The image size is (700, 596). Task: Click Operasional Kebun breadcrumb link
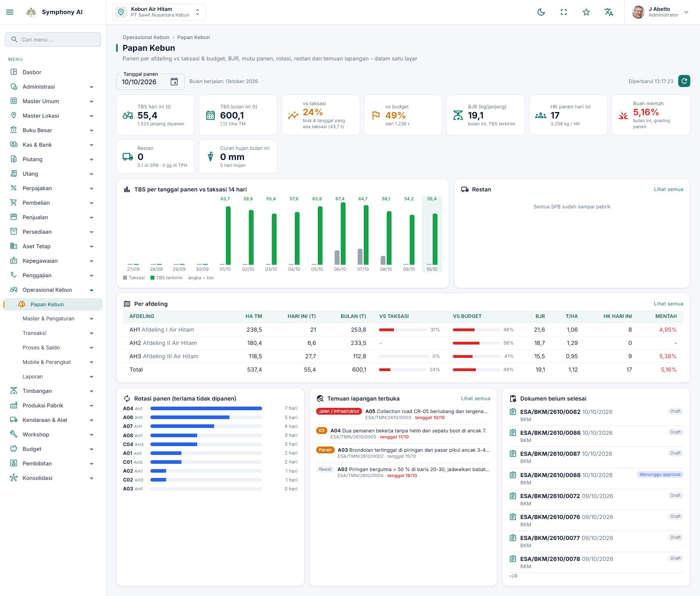[146, 37]
